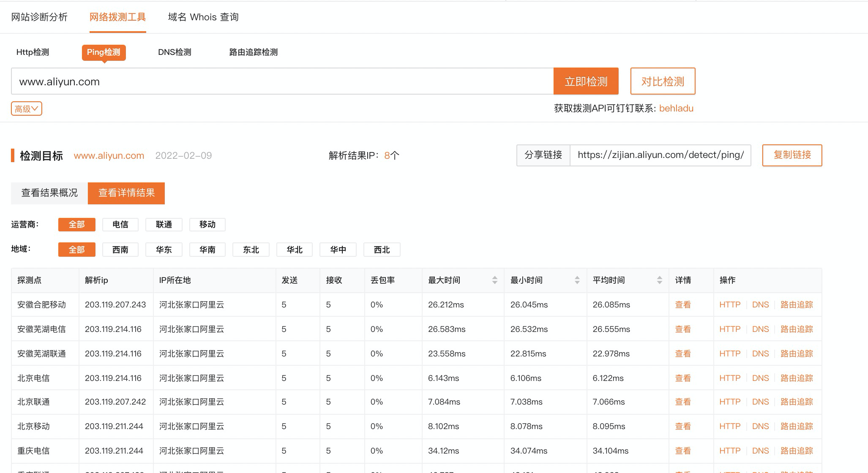Filter region by 西南
This screenshot has width=868, height=473.
click(x=120, y=250)
